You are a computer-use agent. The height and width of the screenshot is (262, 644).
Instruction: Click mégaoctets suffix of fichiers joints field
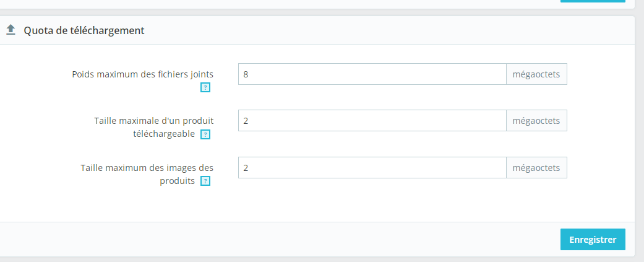(536, 74)
